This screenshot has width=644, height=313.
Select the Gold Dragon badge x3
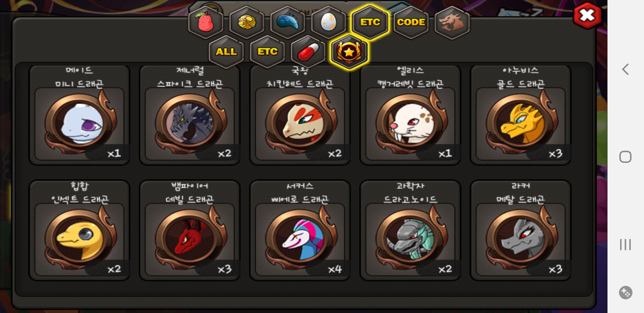pos(521,115)
